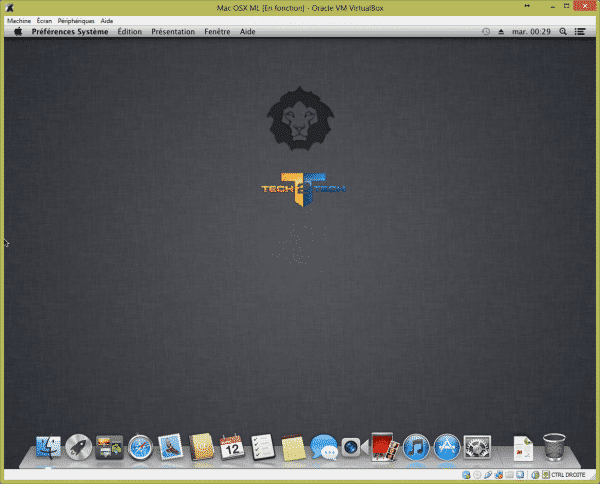The image size is (600, 484).
Task: Open Safari compass icon in dock
Action: (x=139, y=447)
